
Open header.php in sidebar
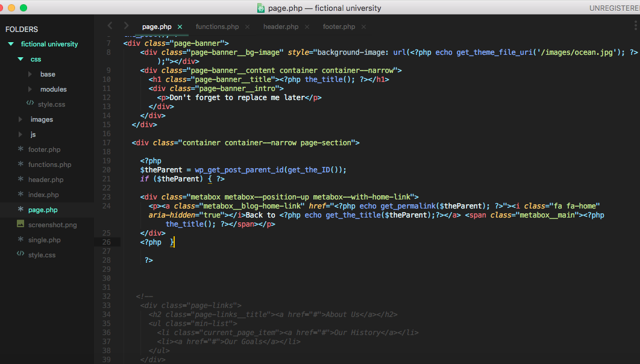pos(46,180)
